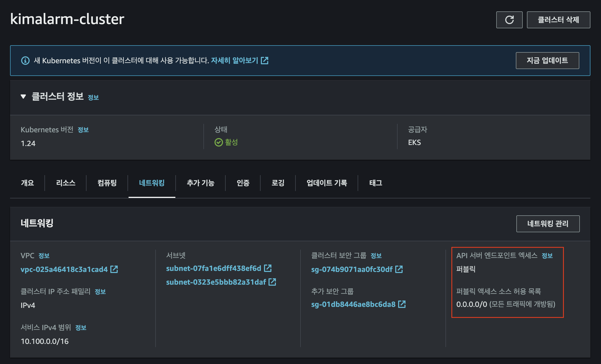
Task: Open the vpc-025a46418c3a1cad4 link
Action: tap(64, 269)
